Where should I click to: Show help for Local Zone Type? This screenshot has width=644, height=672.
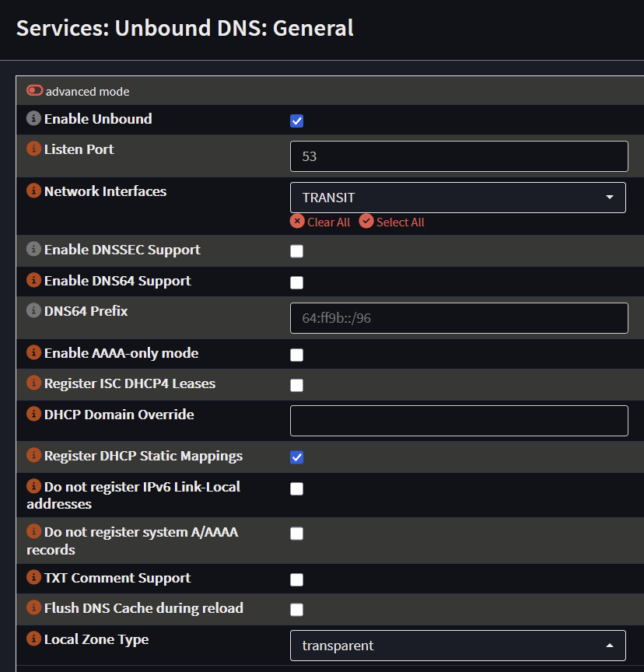click(33, 639)
